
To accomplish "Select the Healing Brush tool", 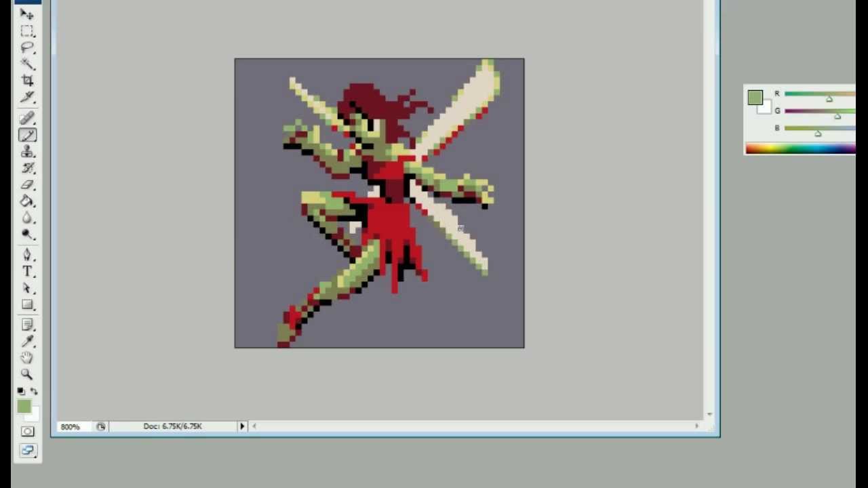I will click(x=27, y=119).
